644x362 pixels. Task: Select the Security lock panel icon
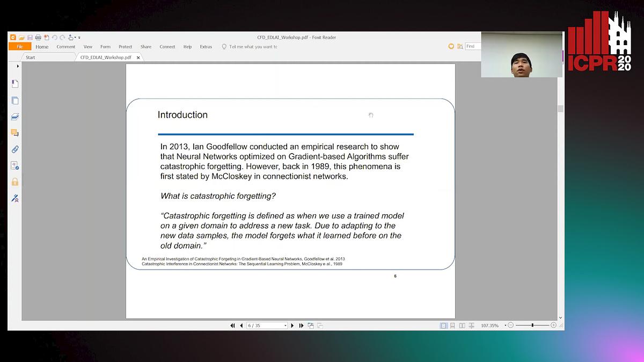(14, 182)
